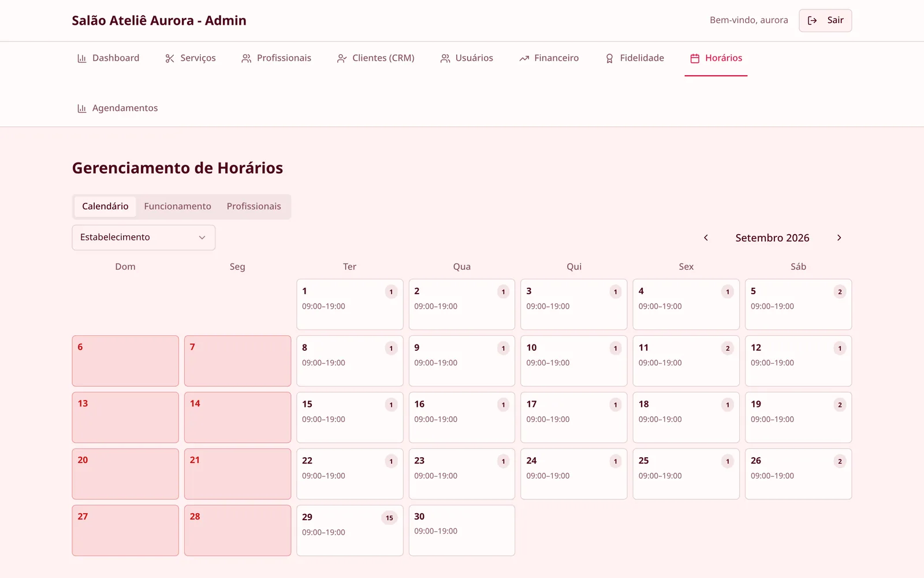Screen dimensions: 924x578
Task: Go to next month with right chevron
Action: [x=839, y=238]
